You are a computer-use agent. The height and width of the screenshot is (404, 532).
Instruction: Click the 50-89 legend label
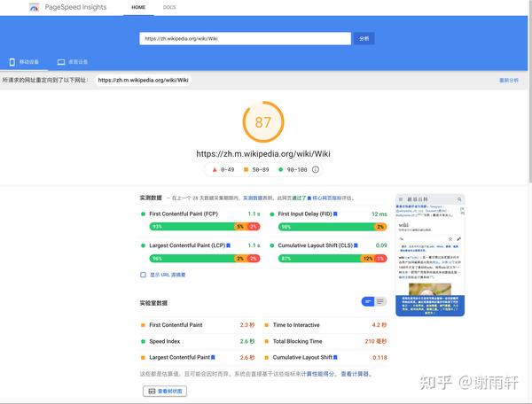[x=261, y=169]
